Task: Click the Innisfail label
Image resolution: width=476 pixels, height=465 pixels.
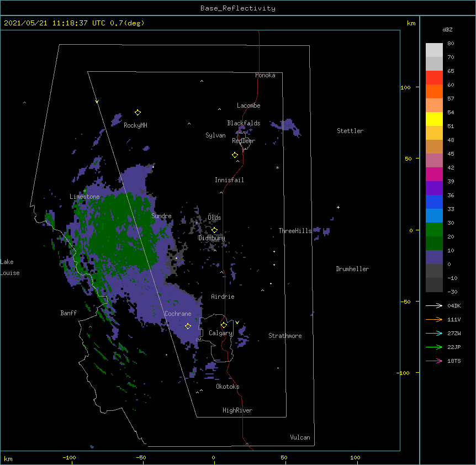Action: coord(229,180)
